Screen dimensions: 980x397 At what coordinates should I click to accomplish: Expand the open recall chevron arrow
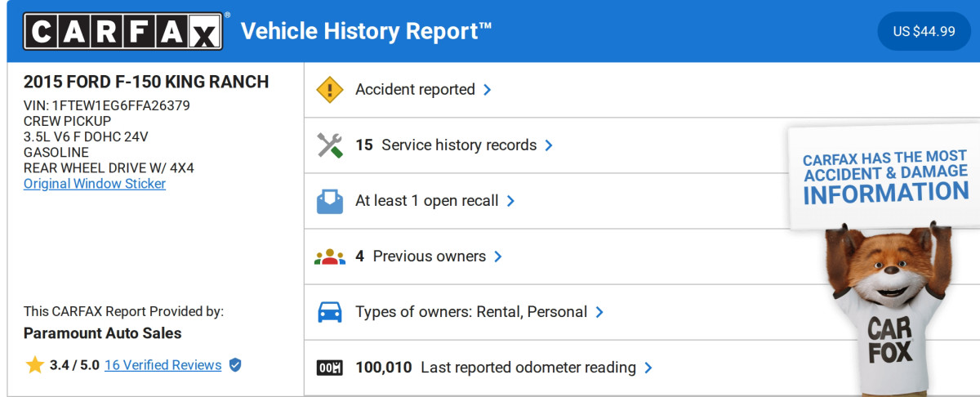(510, 201)
